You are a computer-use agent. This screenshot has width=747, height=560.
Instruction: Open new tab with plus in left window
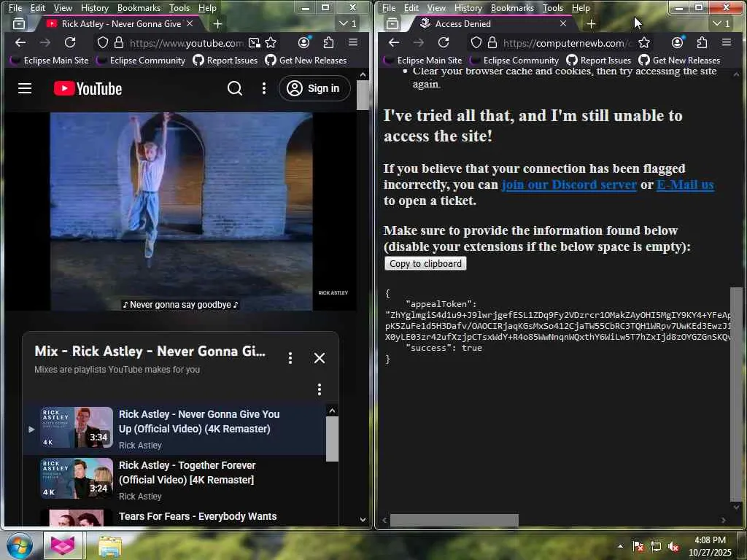(x=217, y=24)
